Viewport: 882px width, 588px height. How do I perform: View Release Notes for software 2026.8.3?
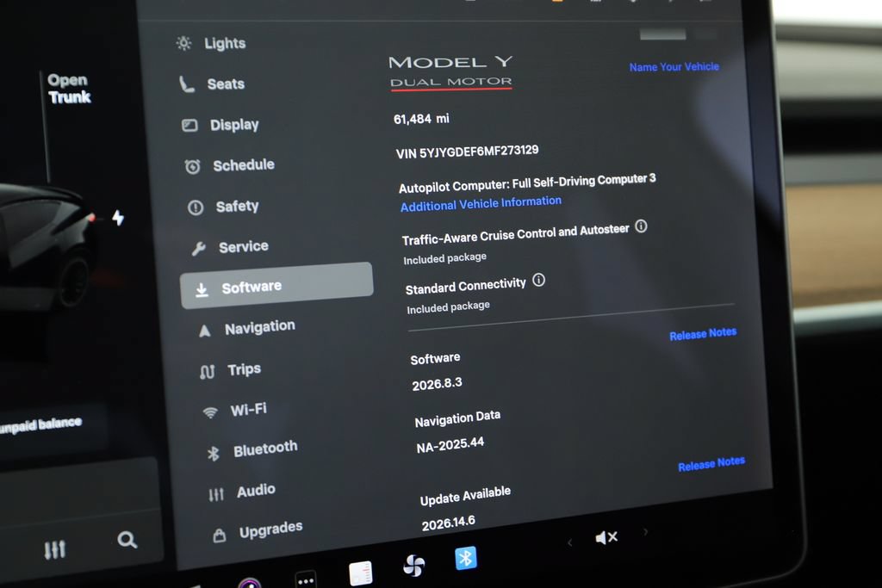(703, 334)
